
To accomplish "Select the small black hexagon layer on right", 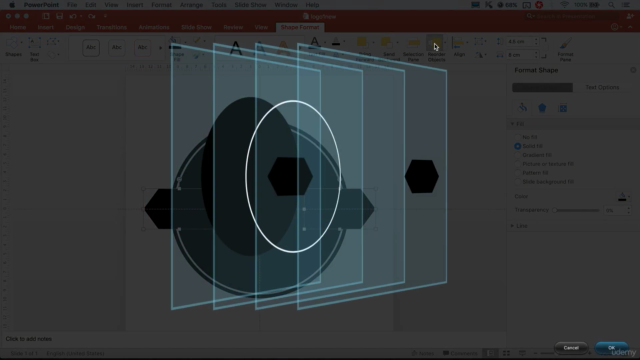I will (422, 176).
